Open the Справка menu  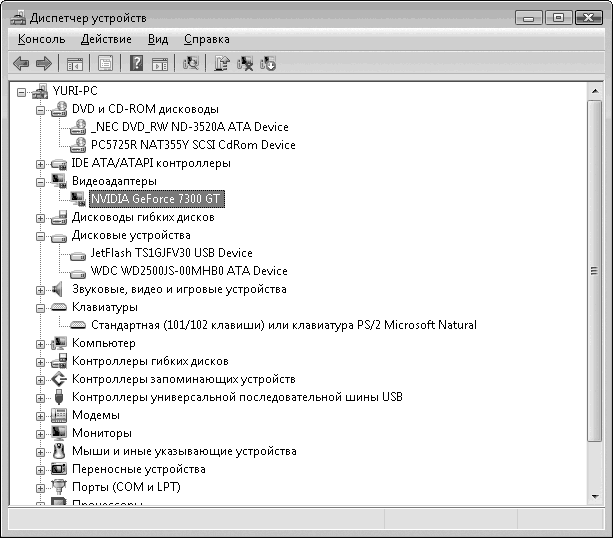pyautogui.click(x=206, y=39)
